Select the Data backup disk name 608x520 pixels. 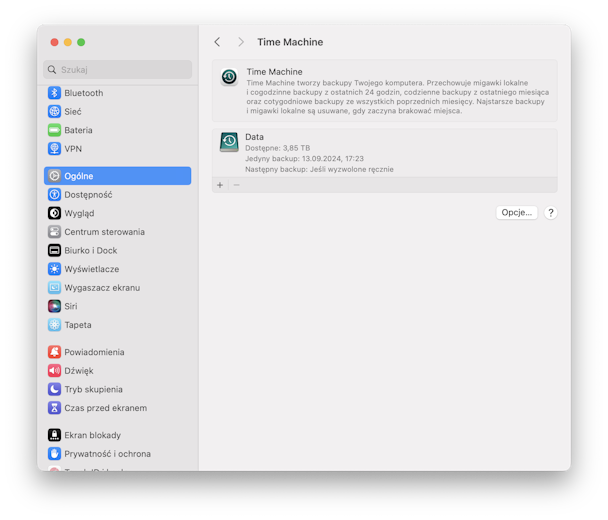pyautogui.click(x=254, y=137)
